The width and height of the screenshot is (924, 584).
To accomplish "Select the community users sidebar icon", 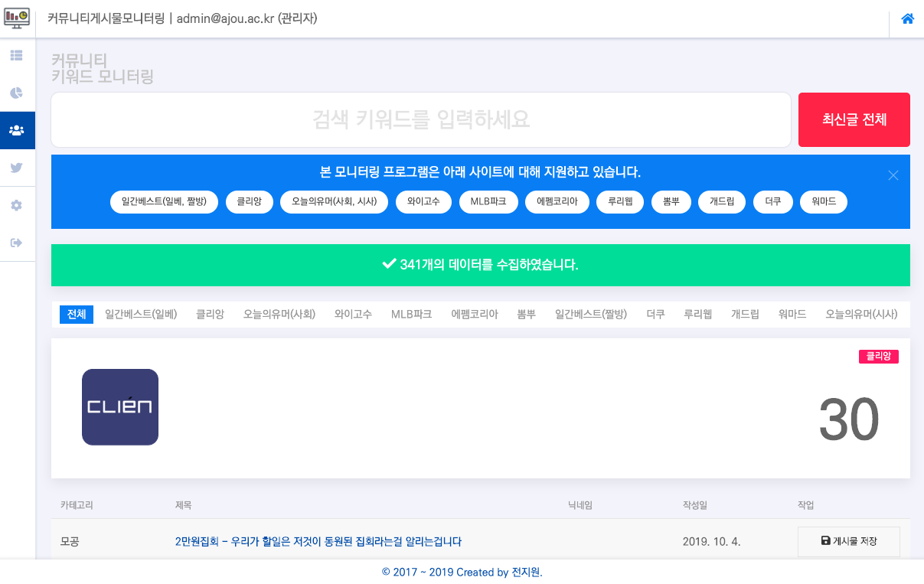I will click(x=16, y=130).
